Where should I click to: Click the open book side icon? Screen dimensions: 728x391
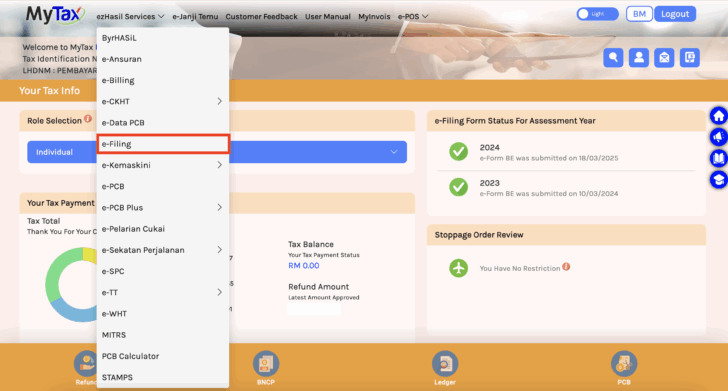tap(718, 158)
